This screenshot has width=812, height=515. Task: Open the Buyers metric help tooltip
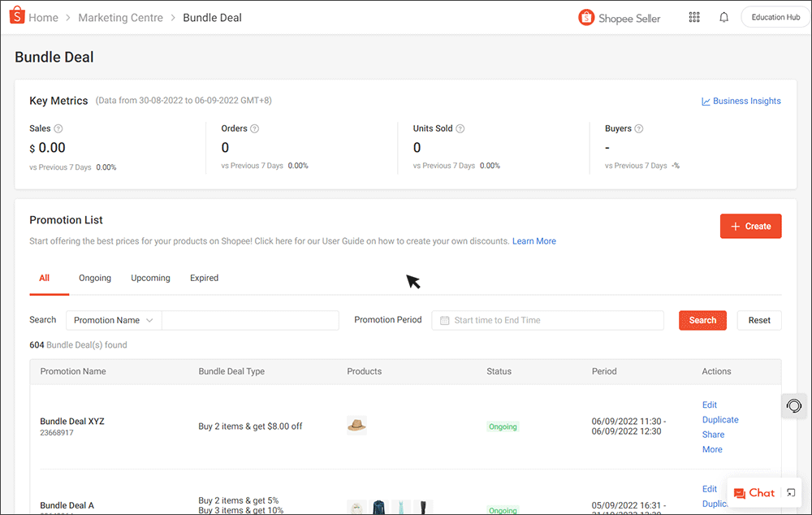click(639, 128)
